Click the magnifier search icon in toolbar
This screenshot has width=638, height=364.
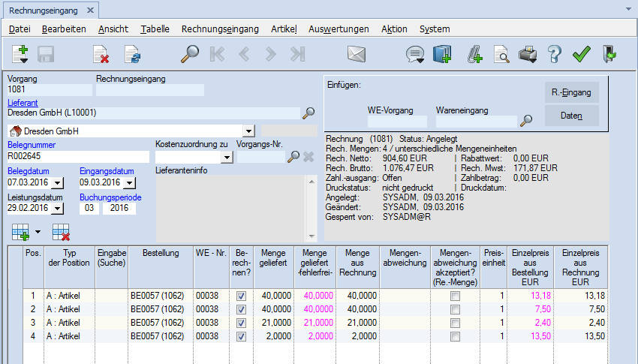point(190,54)
